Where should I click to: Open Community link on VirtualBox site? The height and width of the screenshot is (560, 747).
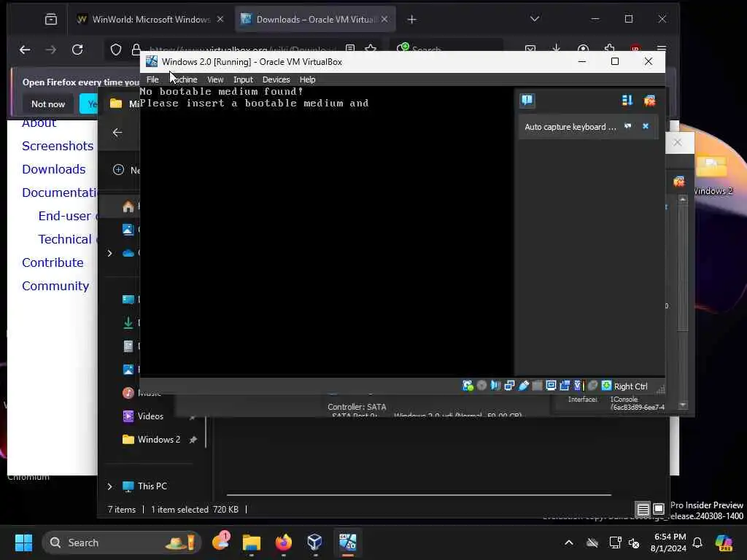[55, 286]
